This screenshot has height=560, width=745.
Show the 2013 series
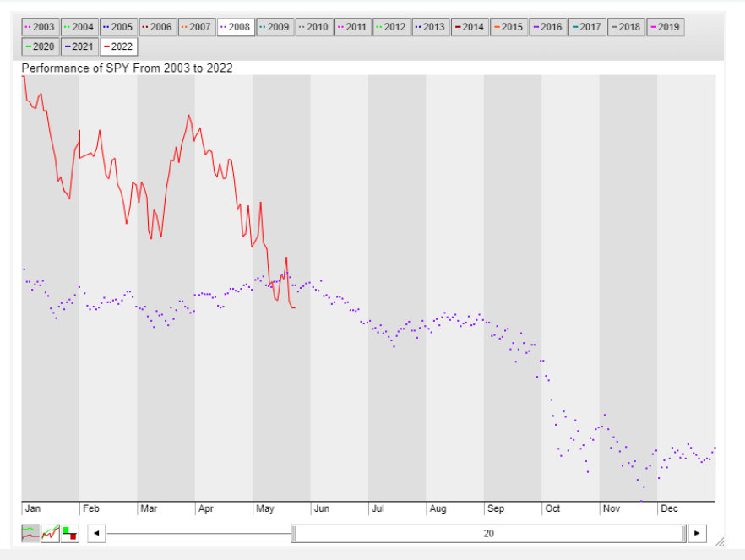coord(431,27)
